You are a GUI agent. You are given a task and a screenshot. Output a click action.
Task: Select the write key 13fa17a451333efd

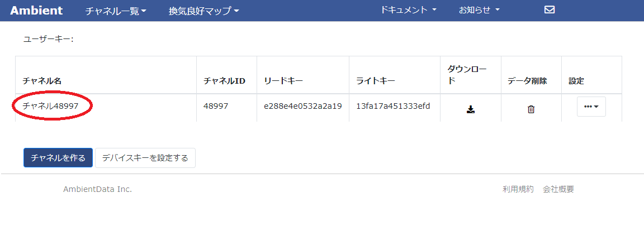point(393,107)
